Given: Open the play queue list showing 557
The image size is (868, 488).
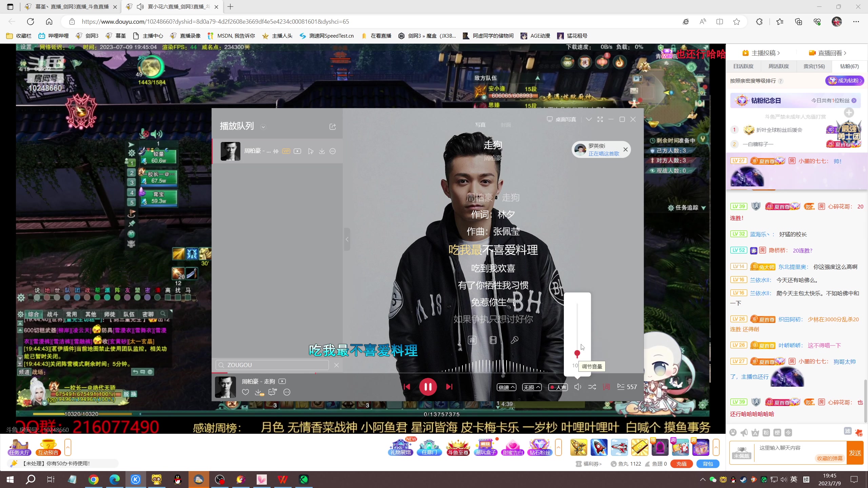Looking at the screenshot, I should 627,387.
